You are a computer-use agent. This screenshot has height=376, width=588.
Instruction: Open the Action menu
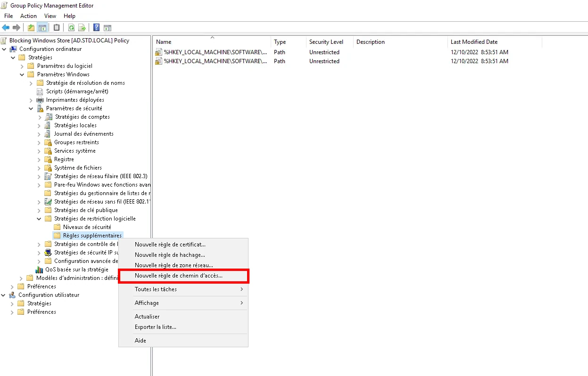point(28,16)
